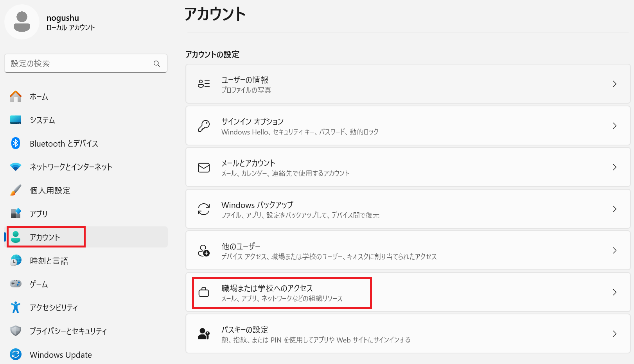Click the Gaming controller icon
Image resolution: width=634 pixels, height=364 pixels.
click(16, 284)
